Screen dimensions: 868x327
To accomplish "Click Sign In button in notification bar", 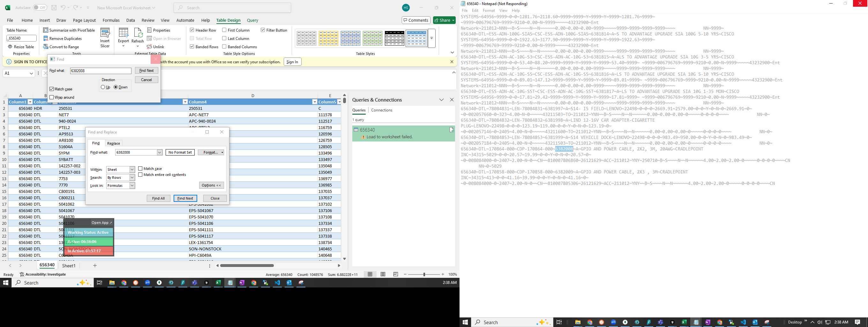I will (292, 62).
